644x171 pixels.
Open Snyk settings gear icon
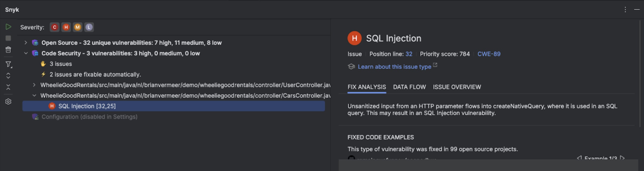pyautogui.click(x=8, y=102)
